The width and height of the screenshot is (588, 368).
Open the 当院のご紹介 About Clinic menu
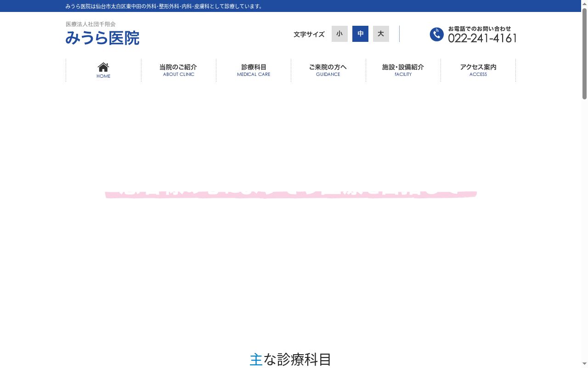click(x=178, y=70)
